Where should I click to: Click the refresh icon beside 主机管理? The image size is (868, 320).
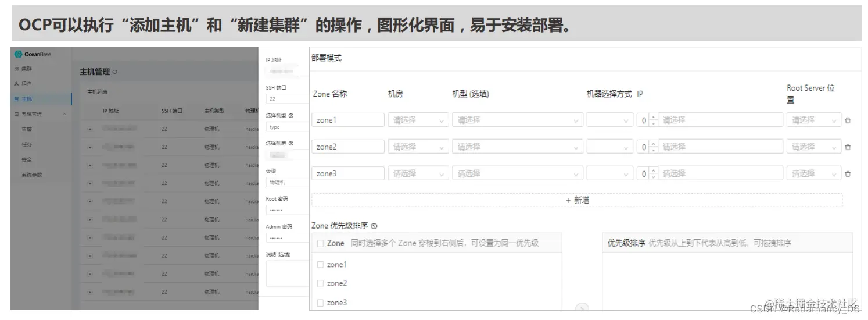point(114,72)
